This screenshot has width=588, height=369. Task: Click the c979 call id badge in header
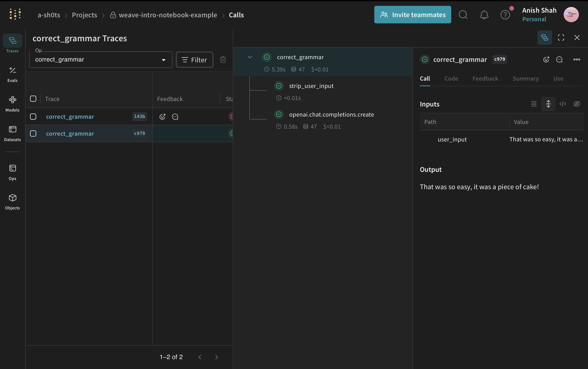coord(499,59)
